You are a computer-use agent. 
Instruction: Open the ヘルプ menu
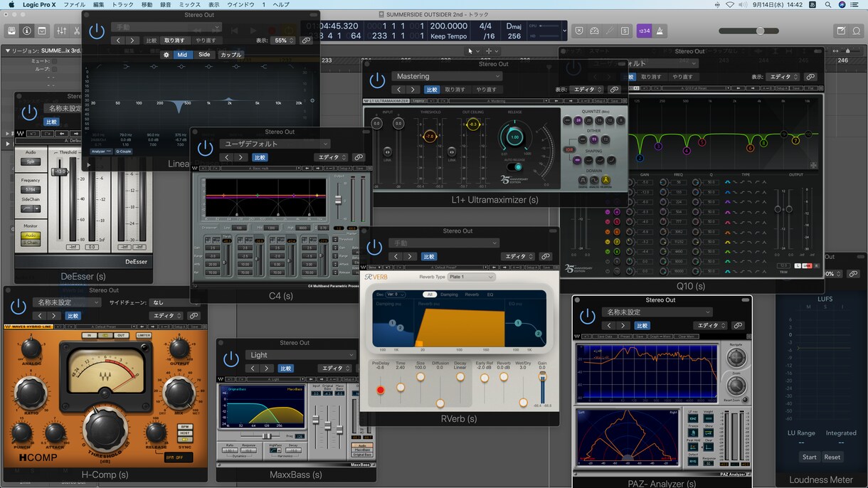pyautogui.click(x=281, y=4)
